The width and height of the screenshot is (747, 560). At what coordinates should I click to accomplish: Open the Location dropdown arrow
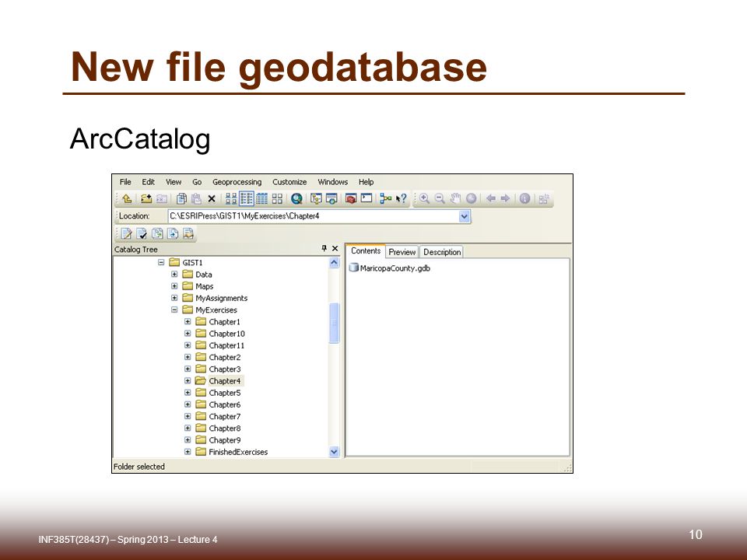[464, 217]
